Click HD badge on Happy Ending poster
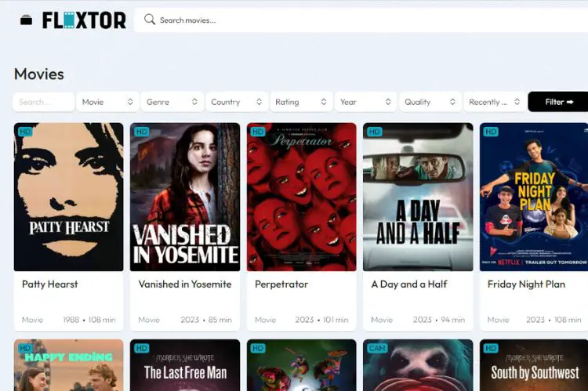 click(25, 348)
